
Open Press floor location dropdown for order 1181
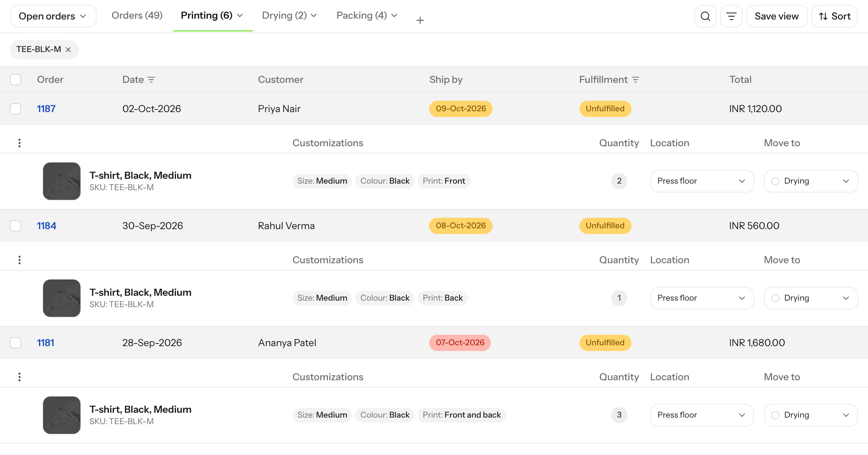click(702, 415)
